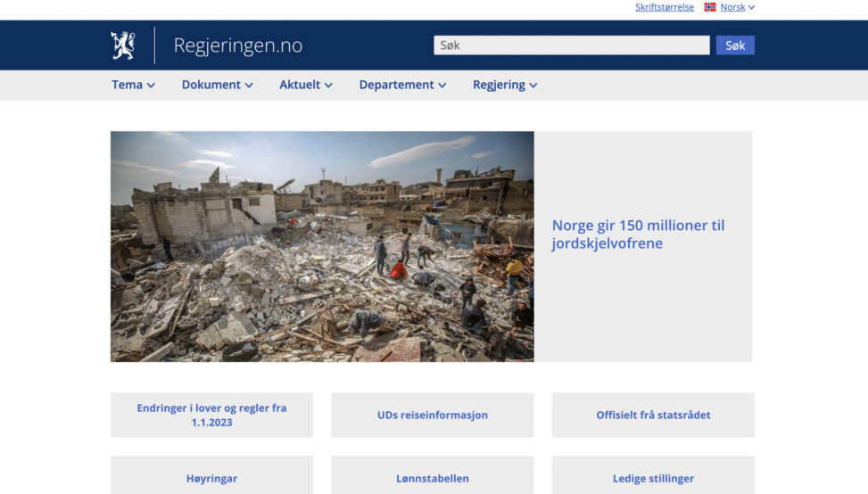Expand the Dokument menu
Viewport: 868px width, 494px height.
point(218,85)
